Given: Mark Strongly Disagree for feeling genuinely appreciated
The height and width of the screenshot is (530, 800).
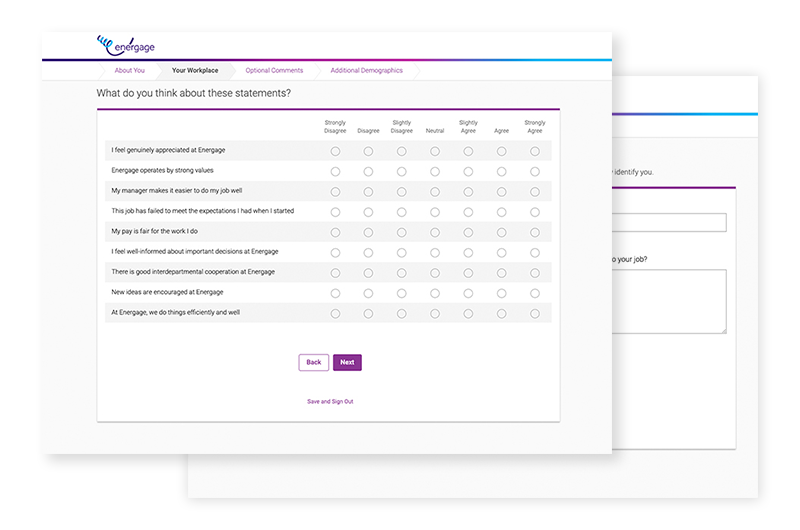Looking at the screenshot, I should (x=335, y=151).
